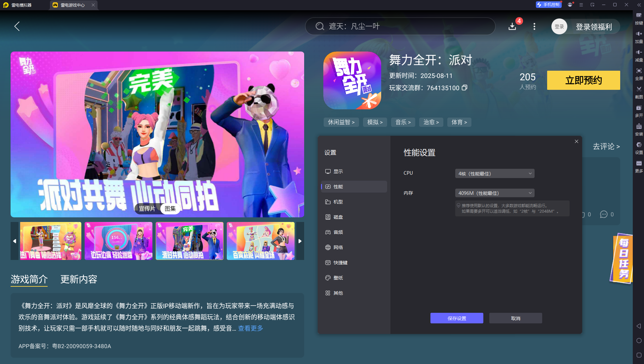Enter fullscreen using the 全屏 icon
This screenshot has width=644, height=364.
point(638,73)
